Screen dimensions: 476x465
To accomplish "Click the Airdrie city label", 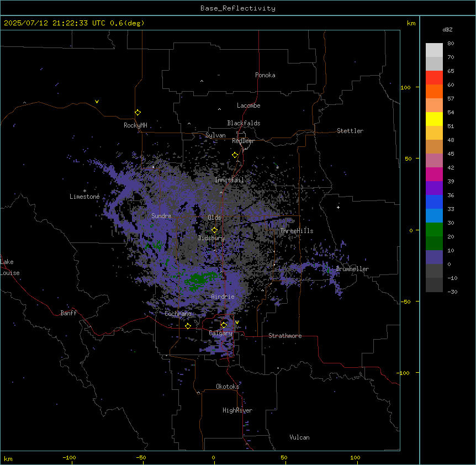I will pyautogui.click(x=223, y=297).
